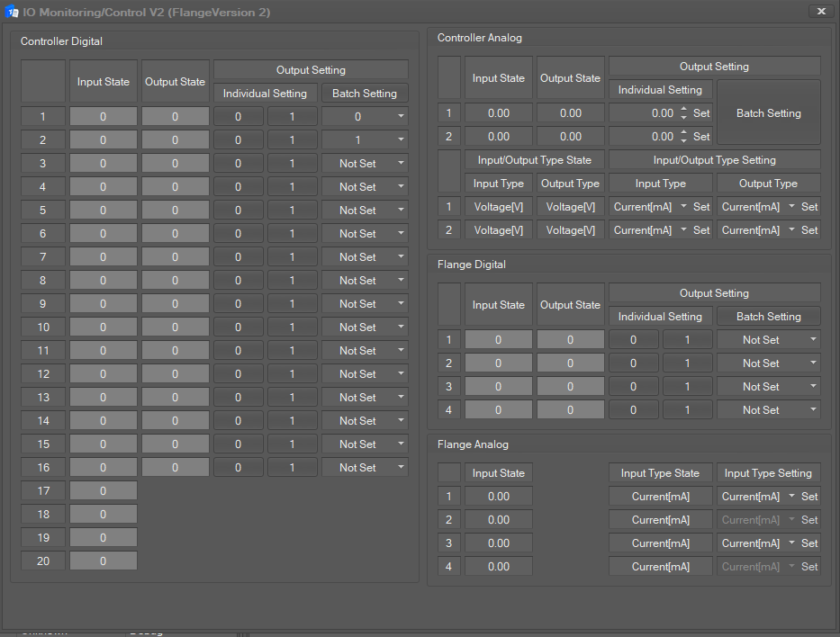The image size is (840, 637).
Task: Set Controller Digital output 1 to 1
Action: [292, 117]
